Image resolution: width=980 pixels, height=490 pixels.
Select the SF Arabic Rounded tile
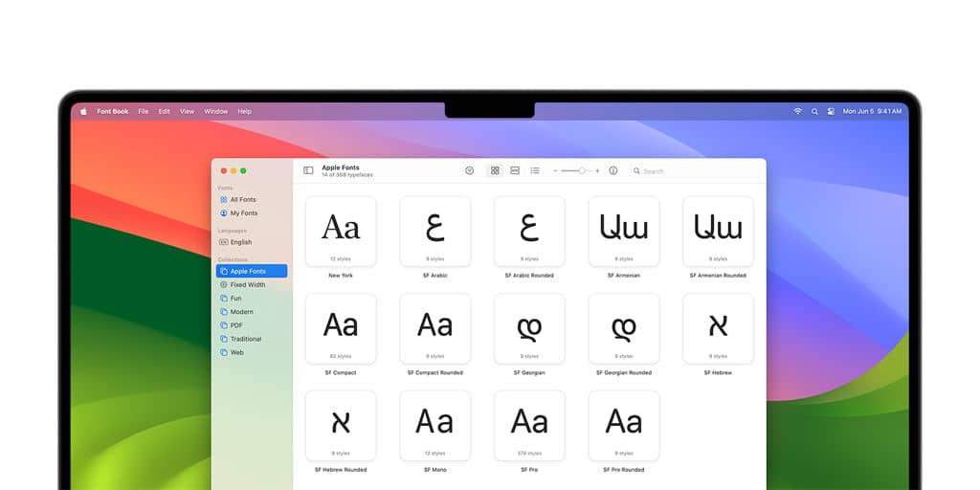(x=529, y=232)
